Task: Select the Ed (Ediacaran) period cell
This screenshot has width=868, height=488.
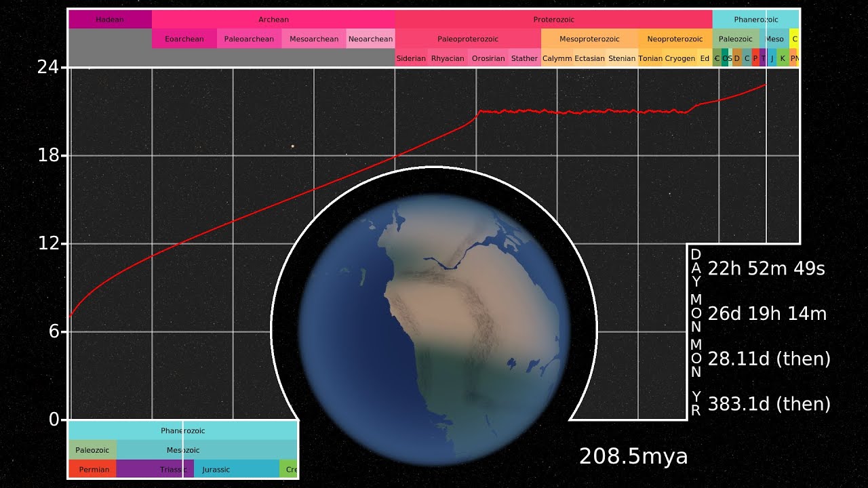Action: tap(705, 58)
